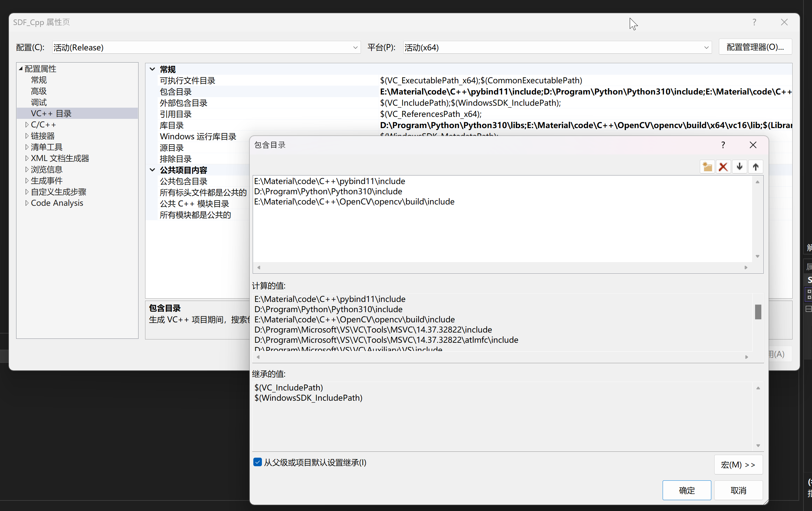Expand the 链接器 tree node
812x511 pixels.
tap(27, 136)
